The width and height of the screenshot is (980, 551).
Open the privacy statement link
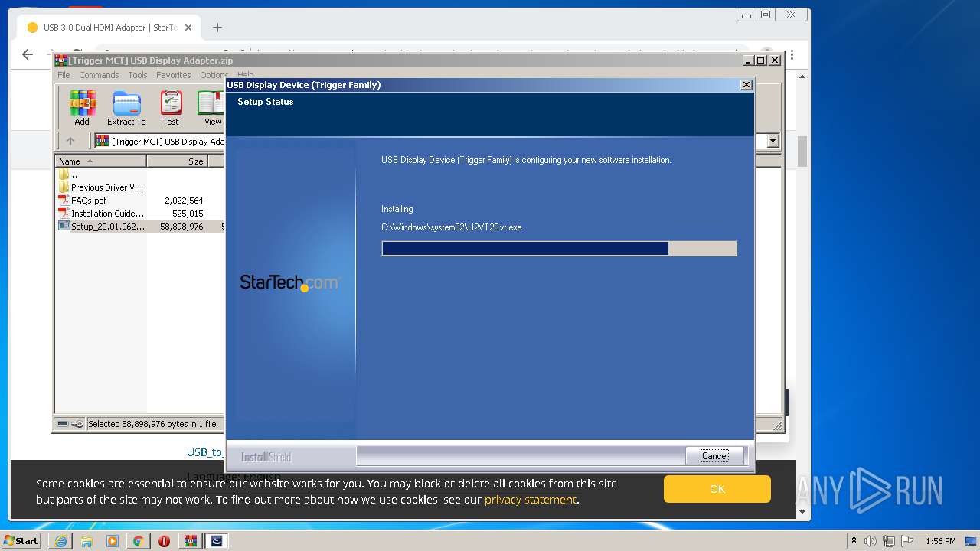[x=531, y=500]
